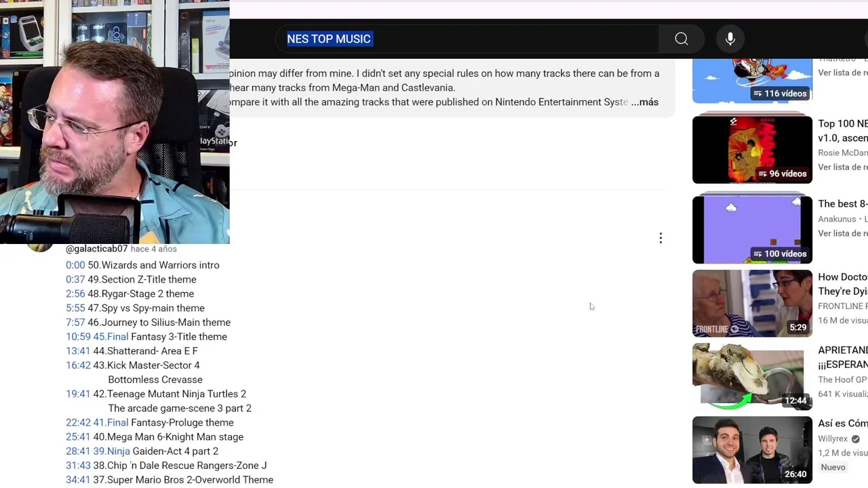This screenshot has width=868, height=488.
Task: Click the Rosie McDan channel name
Action: coord(843,153)
